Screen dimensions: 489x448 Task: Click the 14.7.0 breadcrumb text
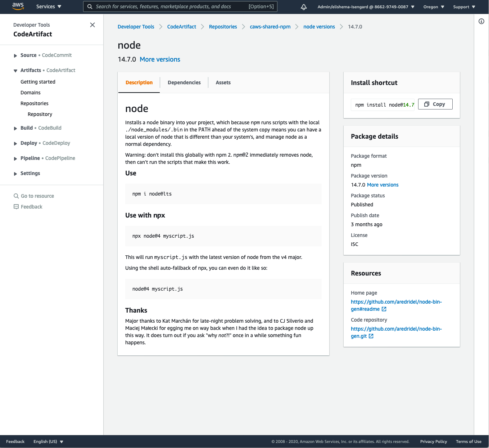[355, 27]
